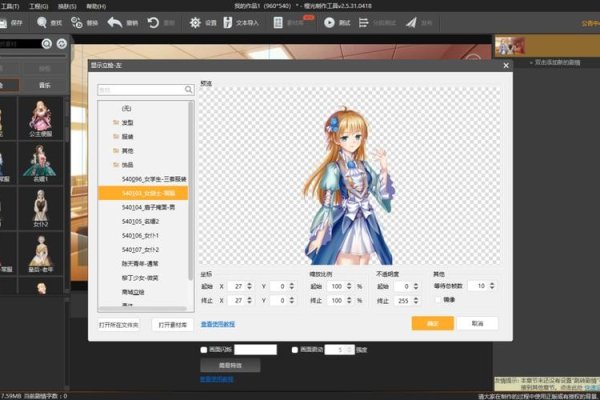Screen dimensions: 600x400
Task: Click the branch test list icon in toolbar
Action: click(364, 23)
